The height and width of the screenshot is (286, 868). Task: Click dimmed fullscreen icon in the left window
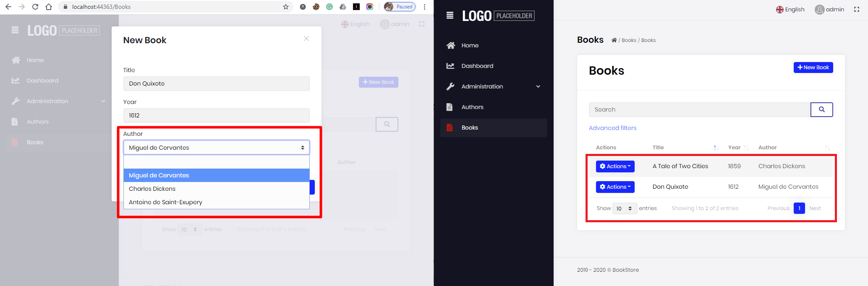tap(422, 24)
